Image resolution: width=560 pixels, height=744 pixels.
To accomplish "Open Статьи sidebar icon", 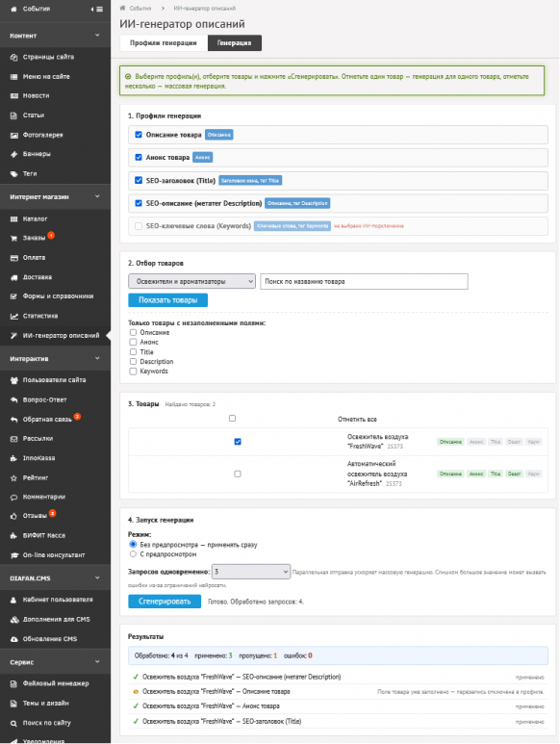I will coord(13,115).
